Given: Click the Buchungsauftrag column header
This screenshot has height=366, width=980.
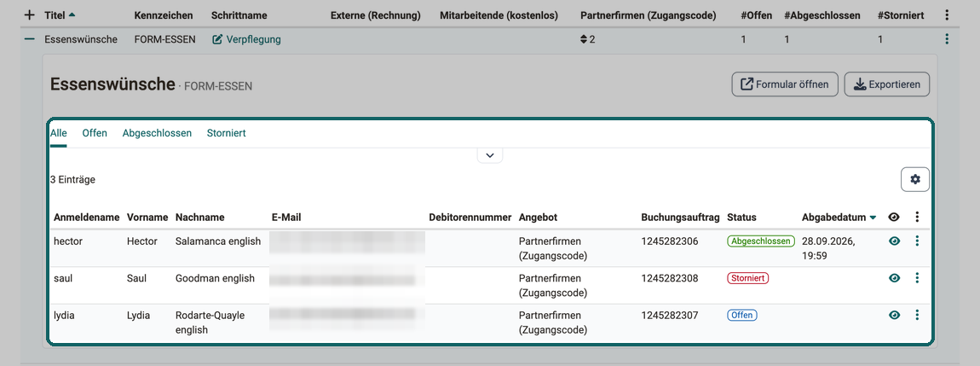Looking at the screenshot, I should point(681,217).
